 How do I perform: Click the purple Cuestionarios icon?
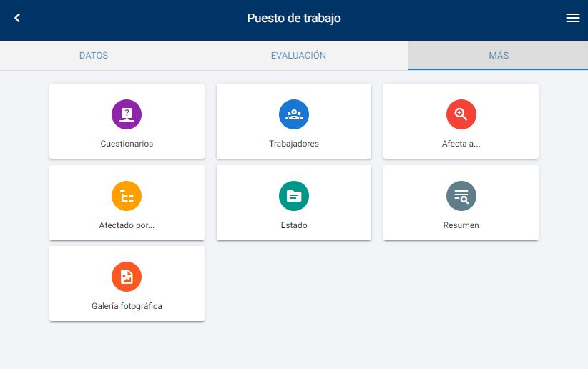tap(127, 114)
